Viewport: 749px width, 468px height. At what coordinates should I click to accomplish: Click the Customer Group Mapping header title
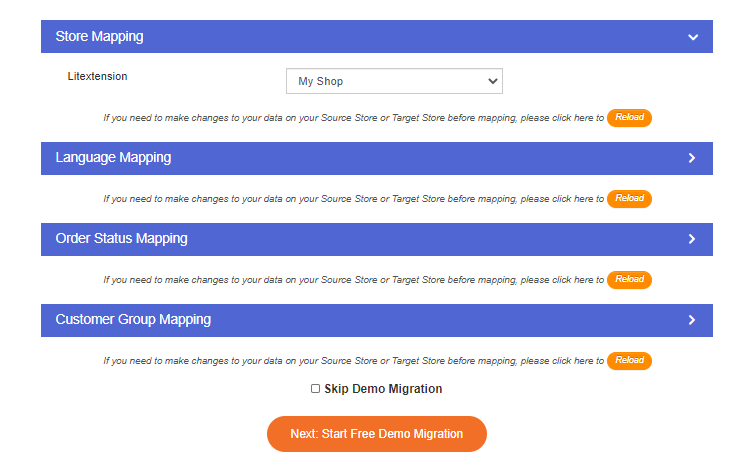pos(133,320)
